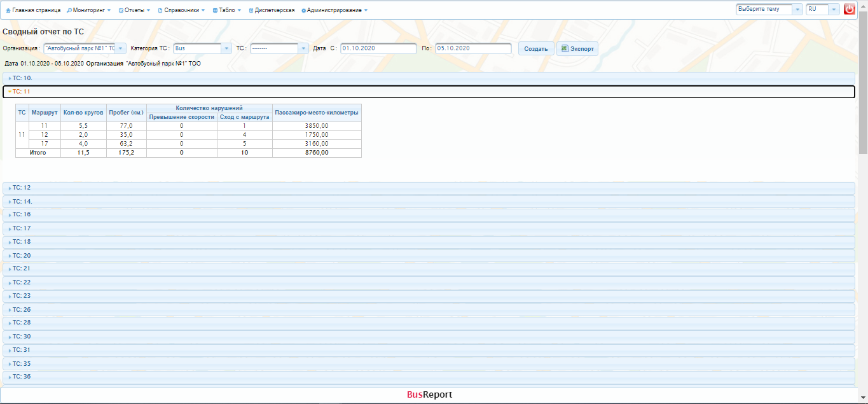Click the start date field 01.10.2020
This screenshot has width=868, height=404.
pos(378,48)
